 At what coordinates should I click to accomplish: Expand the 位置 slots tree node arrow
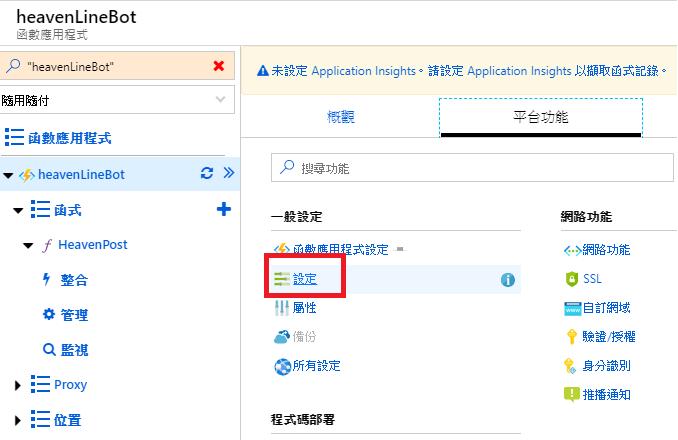[17, 420]
